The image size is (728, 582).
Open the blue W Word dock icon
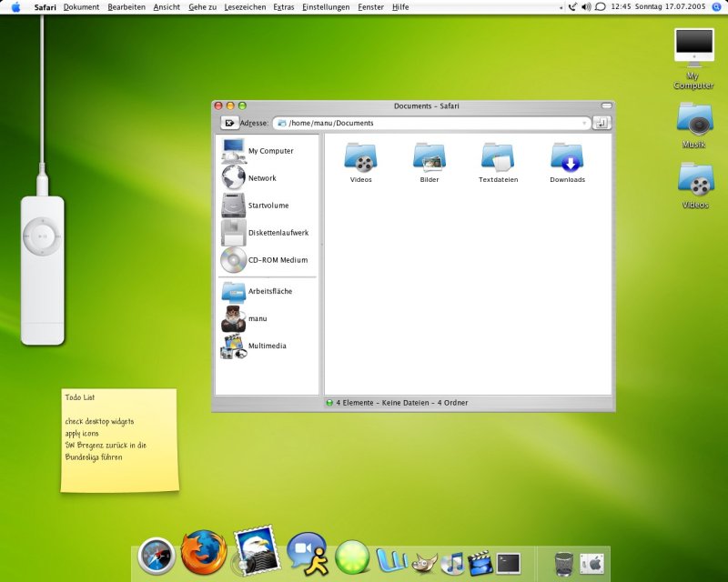coord(392,561)
